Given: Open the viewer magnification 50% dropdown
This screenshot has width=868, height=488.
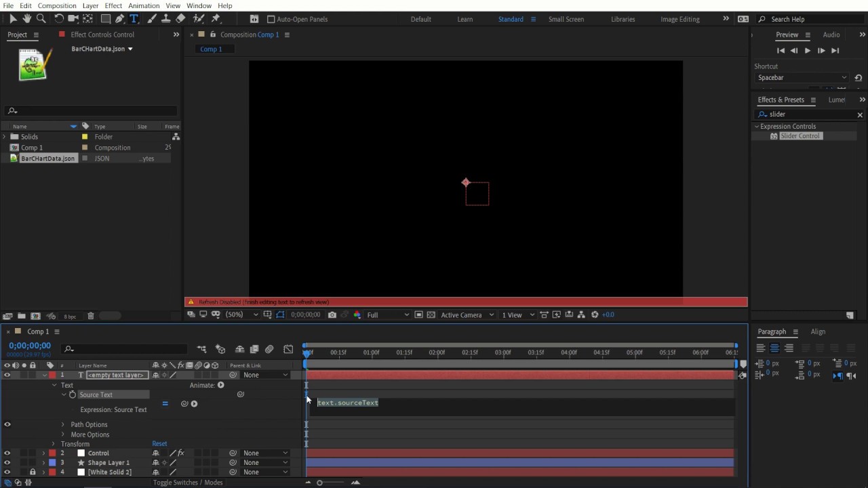Looking at the screenshot, I should click(x=242, y=314).
